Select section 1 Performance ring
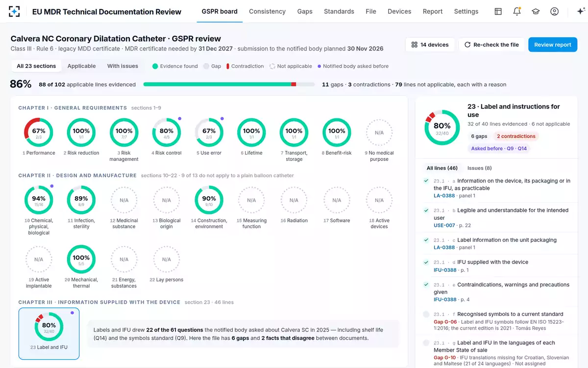 (x=39, y=132)
